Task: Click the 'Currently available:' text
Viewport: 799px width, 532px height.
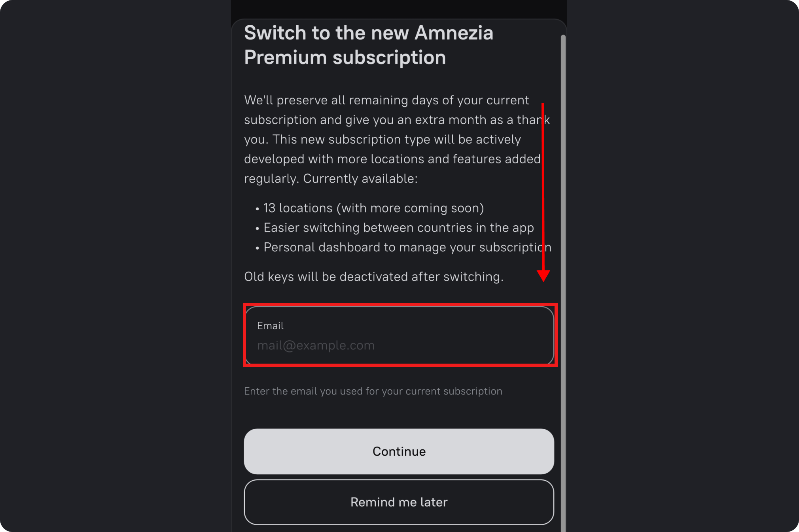Action: pyautogui.click(x=360, y=179)
